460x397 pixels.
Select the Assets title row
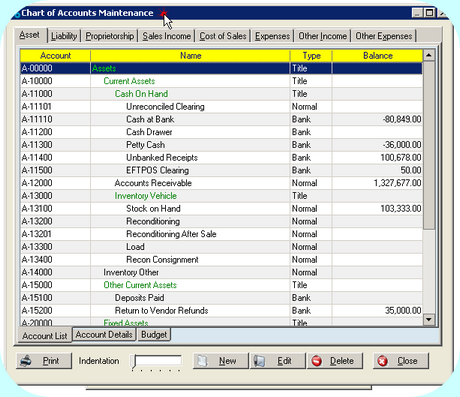click(x=221, y=68)
